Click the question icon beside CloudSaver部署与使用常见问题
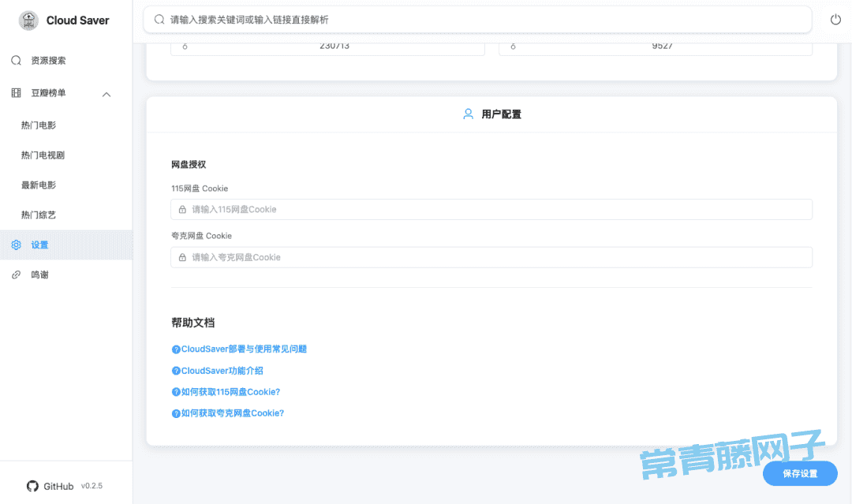 point(176,349)
